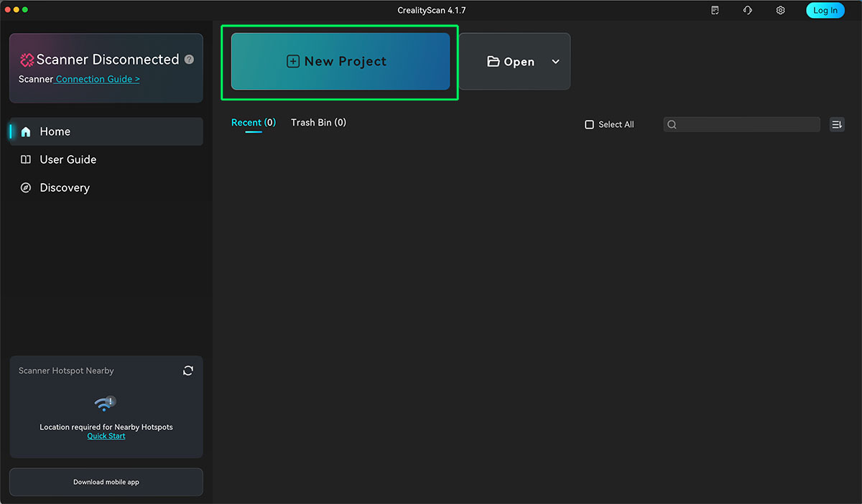Click the magnifier icon in search box
862x504 pixels.
(x=672, y=125)
